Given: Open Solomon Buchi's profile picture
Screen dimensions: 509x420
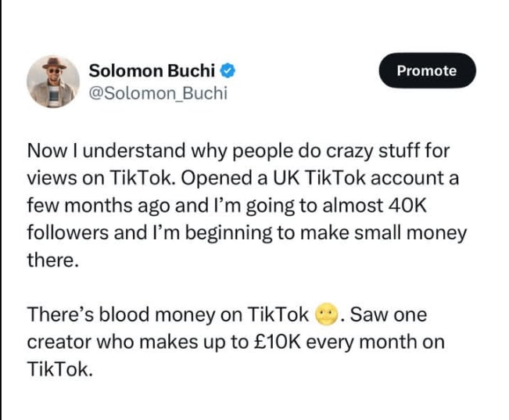Looking at the screenshot, I should point(53,81).
